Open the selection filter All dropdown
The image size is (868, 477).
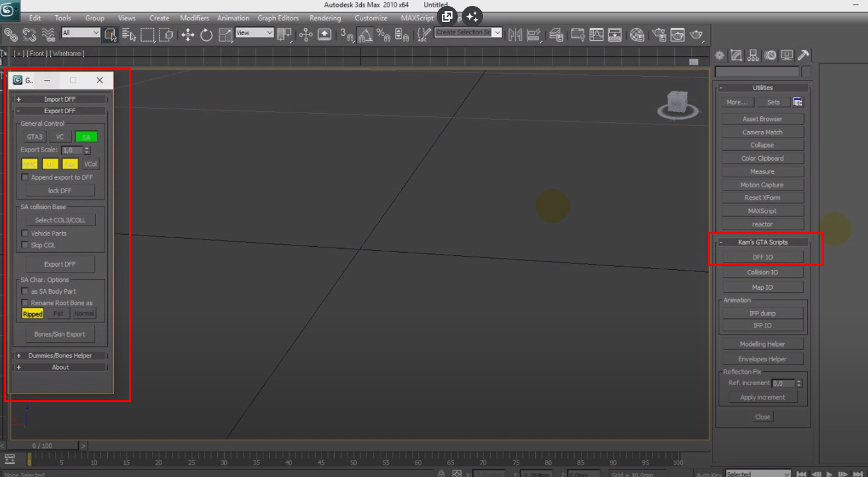[x=81, y=33]
